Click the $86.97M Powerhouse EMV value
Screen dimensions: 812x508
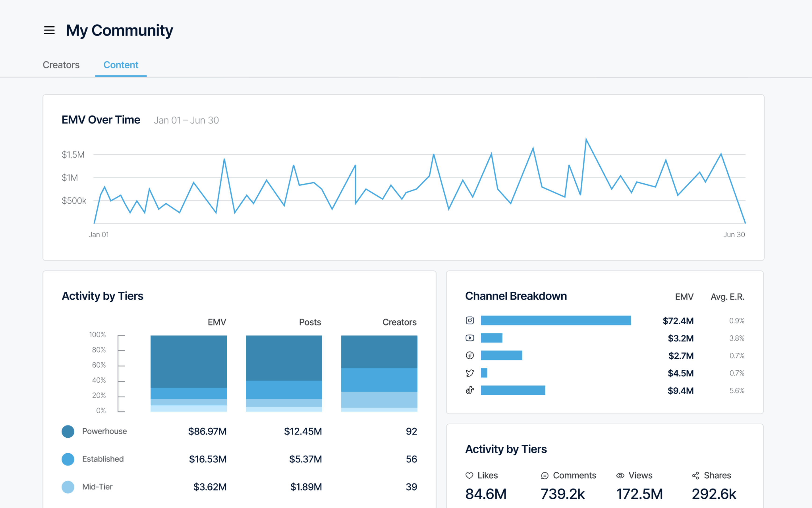(x=207, y=431)
